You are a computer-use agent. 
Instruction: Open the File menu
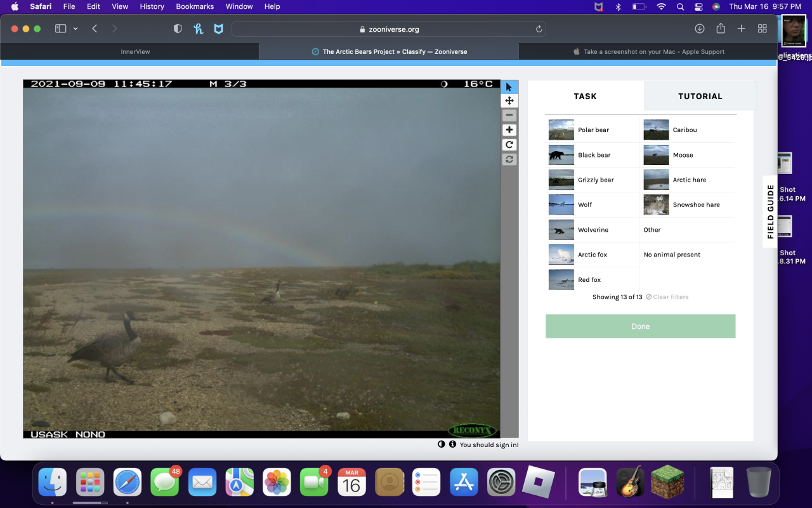[69, 6]
